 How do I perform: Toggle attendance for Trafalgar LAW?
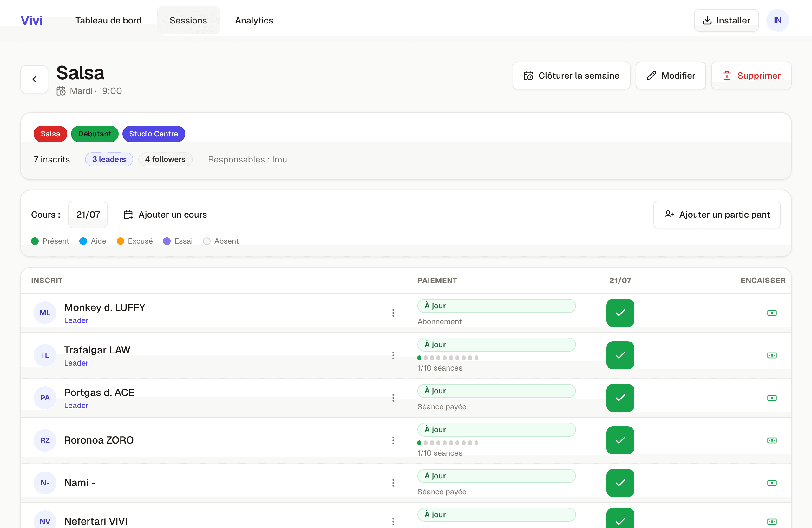[620, 356]
